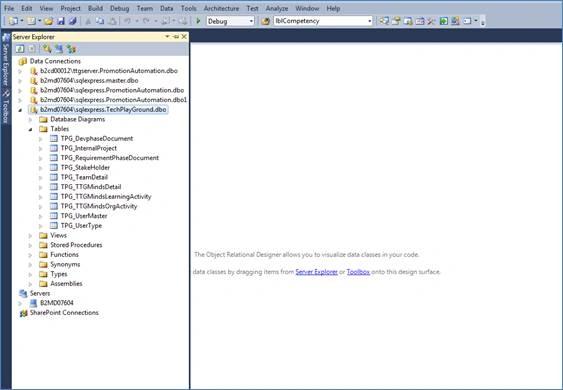Select the TPG_TTGMindsLearningActivity table
Image resolution: width=563 pixels, height=390 pixels.
tap(106, 197)
